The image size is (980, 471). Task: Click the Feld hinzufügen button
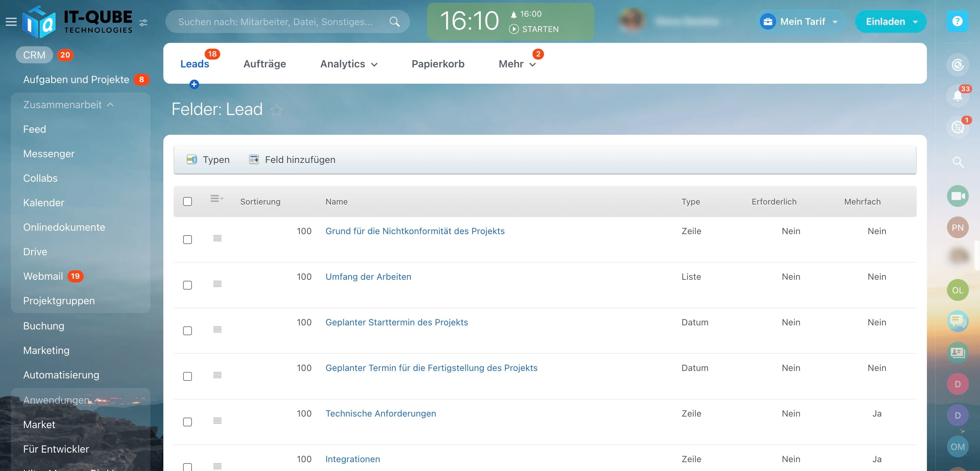pyautogui.click(x=292, y=159)
